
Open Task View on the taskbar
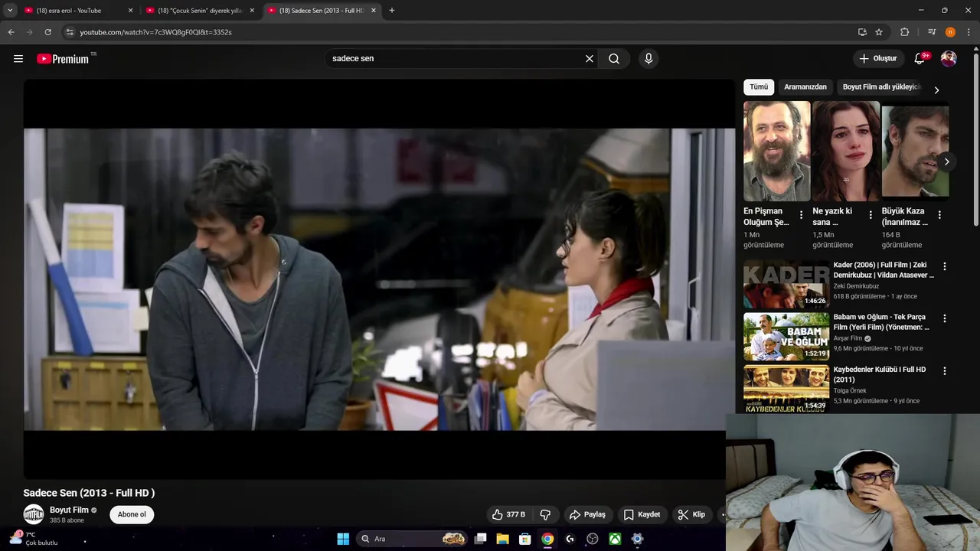(x=480, y=539)
